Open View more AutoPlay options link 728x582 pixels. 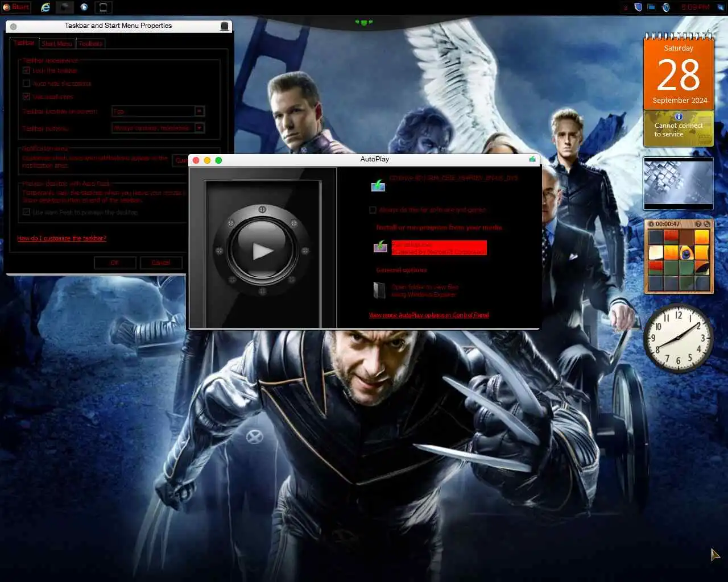[x=429, y=315]
